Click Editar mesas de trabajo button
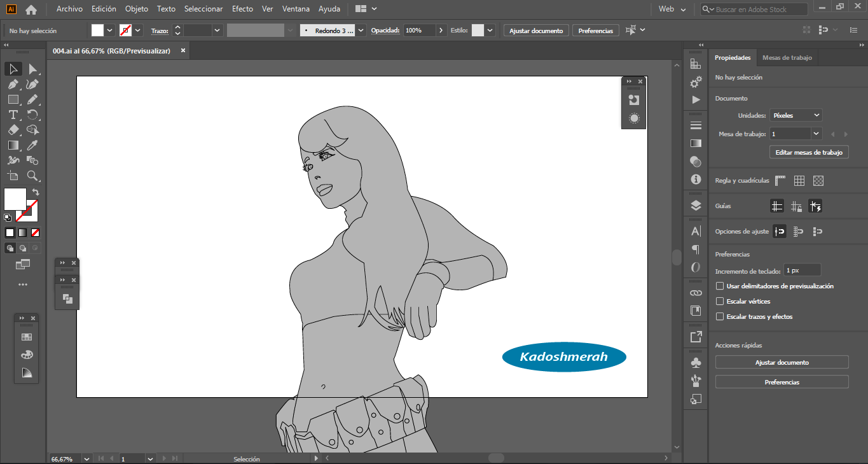Screen dimensions: 868x464 click(809, 153)
